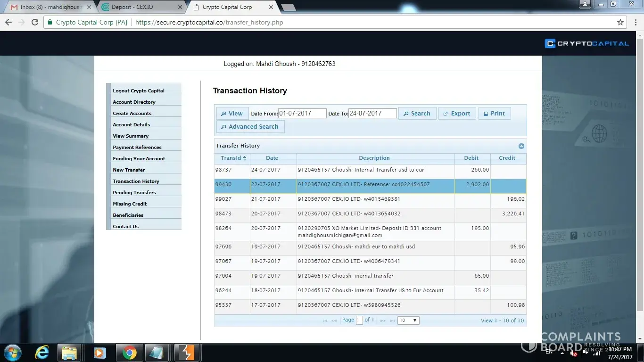Click the Chrome back arrow
The image size is (644, 362).
click(x=8, y=22)
